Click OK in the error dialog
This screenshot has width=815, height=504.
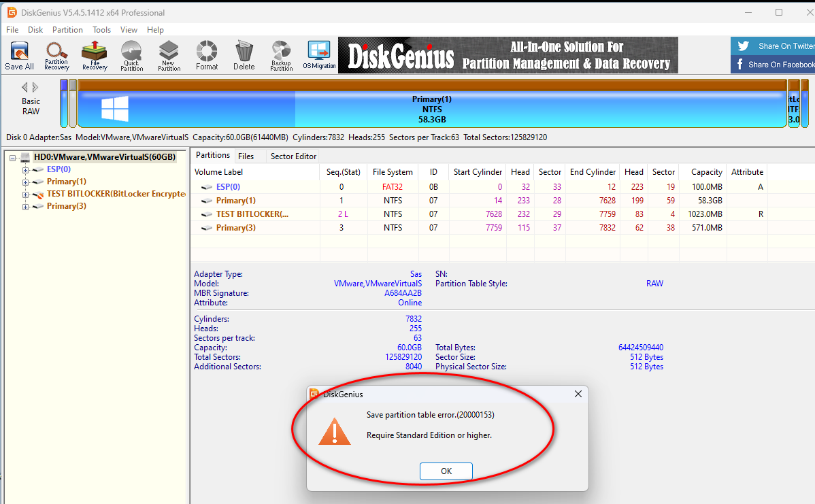pos(446,471)
